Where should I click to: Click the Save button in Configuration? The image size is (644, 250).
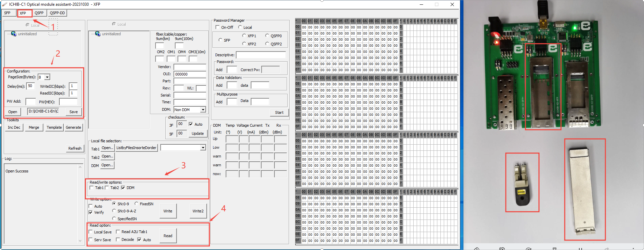tap(74, 112)
